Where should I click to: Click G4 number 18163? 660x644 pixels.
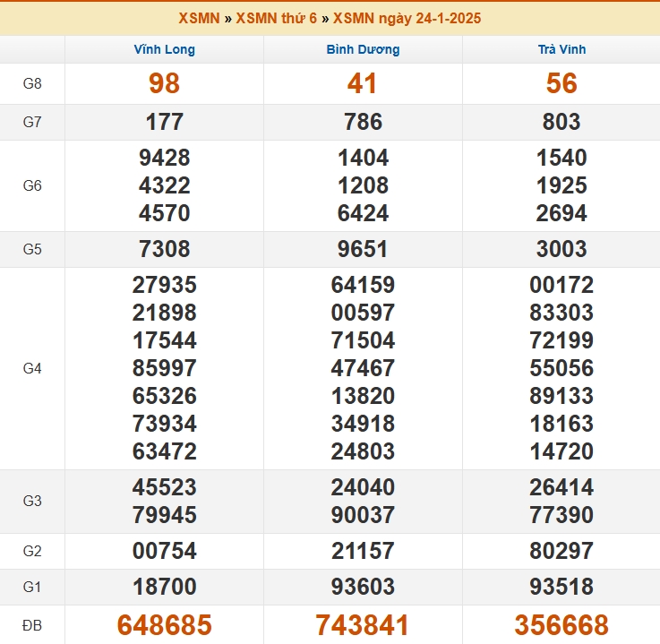[561, 424]
